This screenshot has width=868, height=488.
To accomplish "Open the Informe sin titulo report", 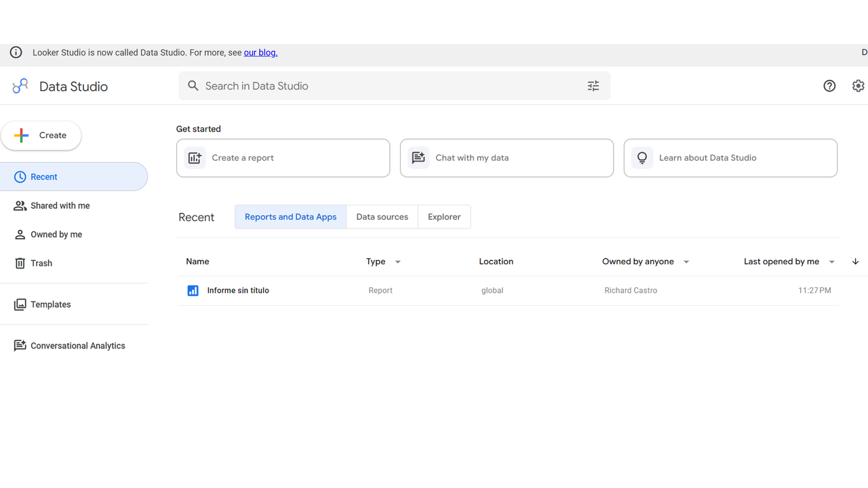I will 238,291.
